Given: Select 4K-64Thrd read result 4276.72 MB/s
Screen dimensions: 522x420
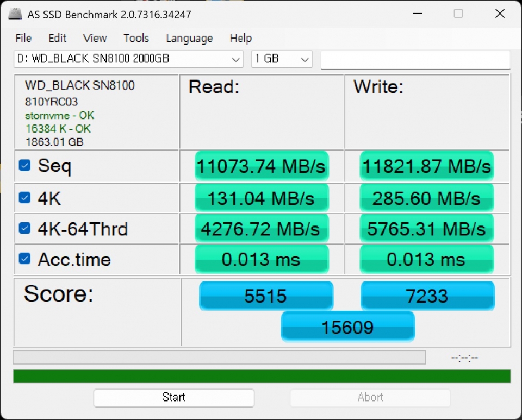Looking at the screenshot, I should 262,229.
